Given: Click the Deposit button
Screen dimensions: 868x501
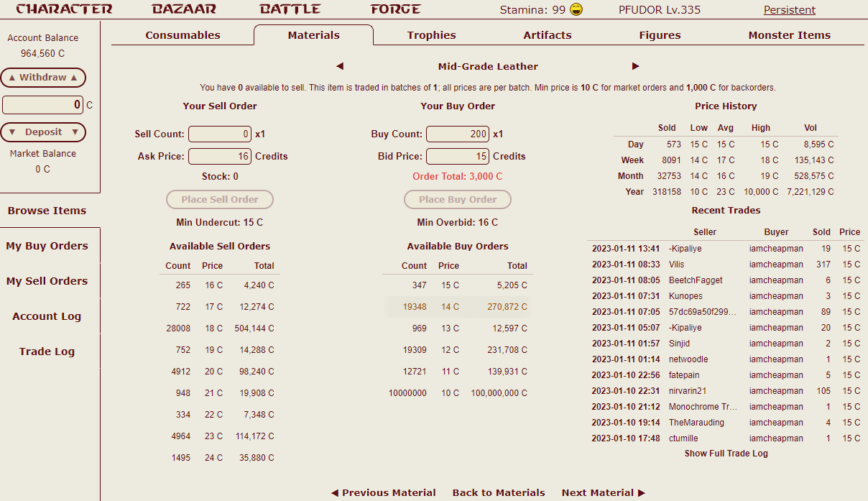Looking at the screenshot, I should (43, 132).
